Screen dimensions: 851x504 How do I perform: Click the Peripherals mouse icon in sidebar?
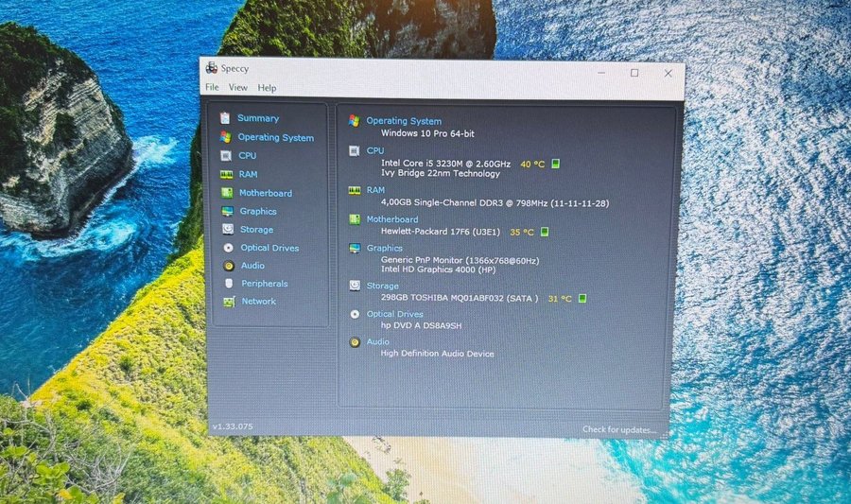[229, 283]
